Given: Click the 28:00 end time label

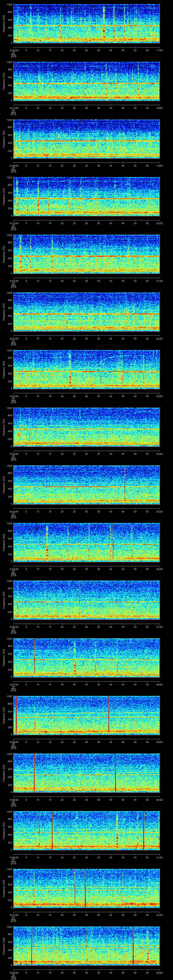Looking at the screenshot, I should tap(160, 684).
